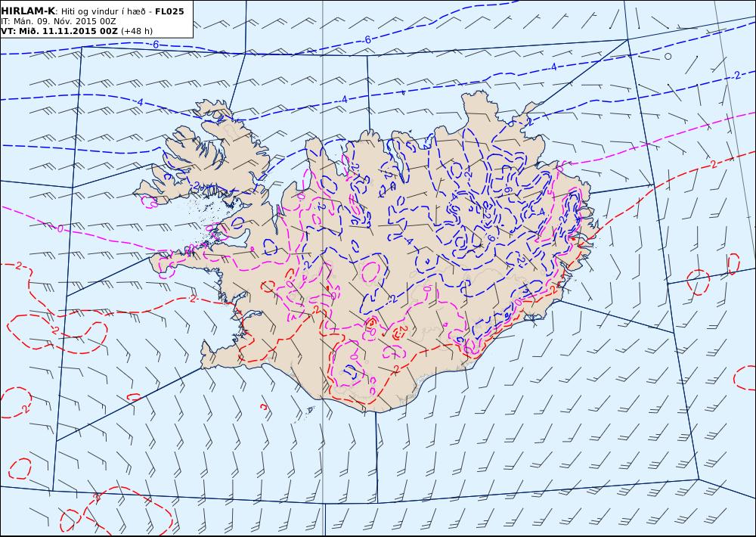Click the HIRLAM-K model name in title

[x=28, y=11]
